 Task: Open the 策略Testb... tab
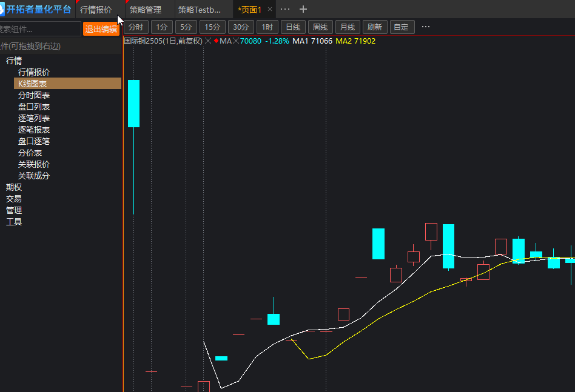(x=200, y=10)
